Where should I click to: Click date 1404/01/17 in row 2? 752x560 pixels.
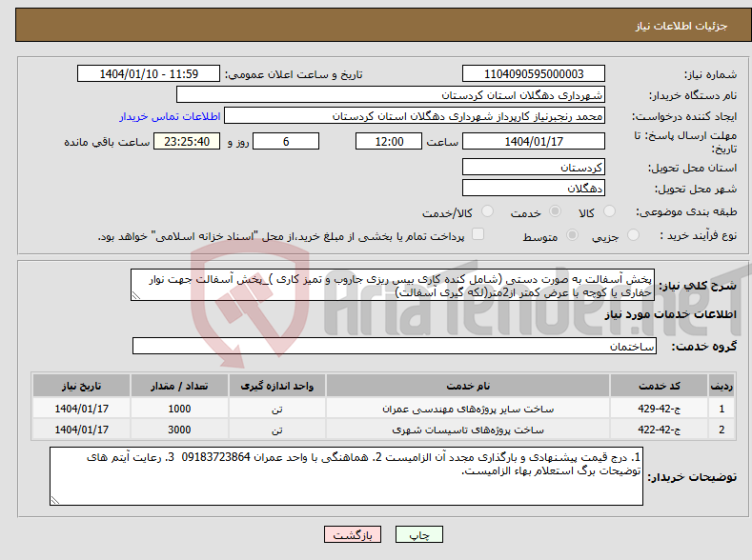[82, 430]
